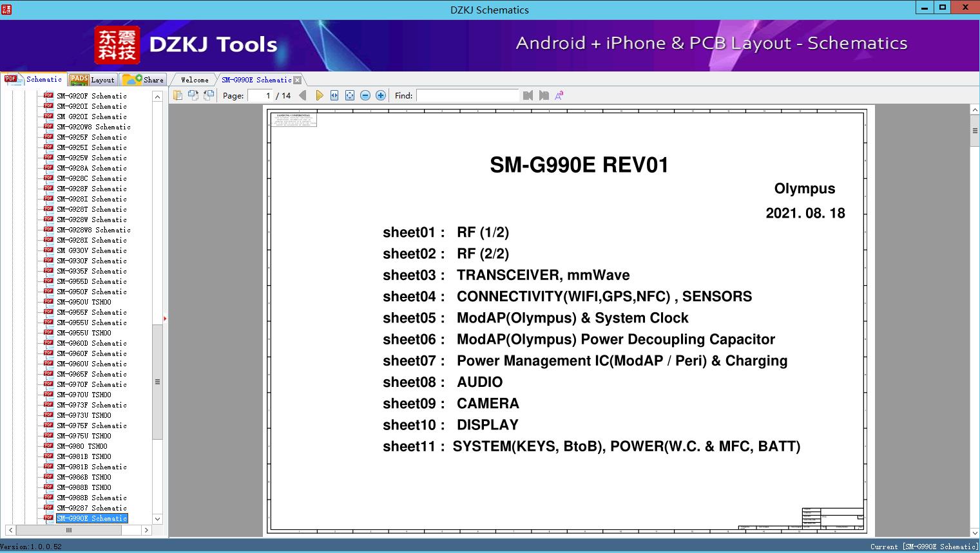The image size is (980, 553).
Task: Click the PDF icon beside SM-G980 TSHOO
Action: pyautogui.click(x=48, y=445)
